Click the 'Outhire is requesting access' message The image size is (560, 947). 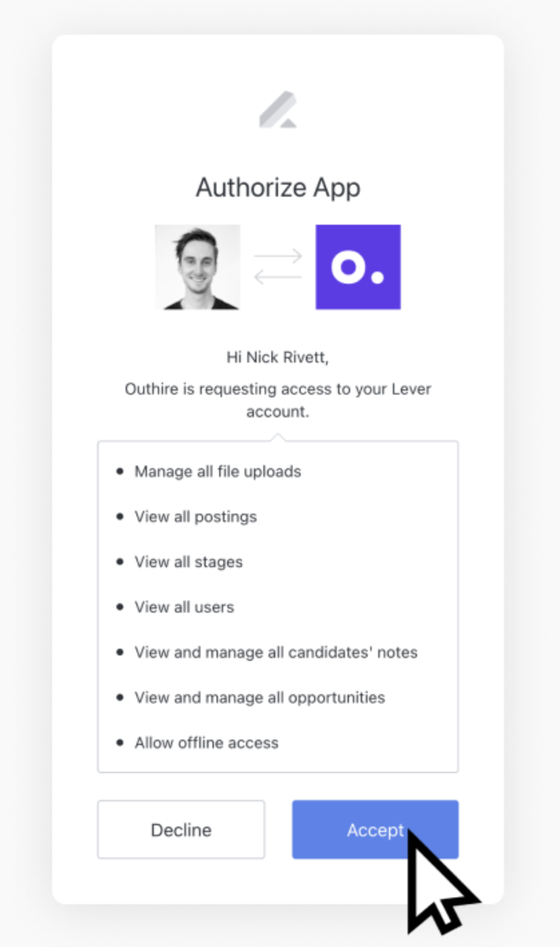[x=278, y=400]
